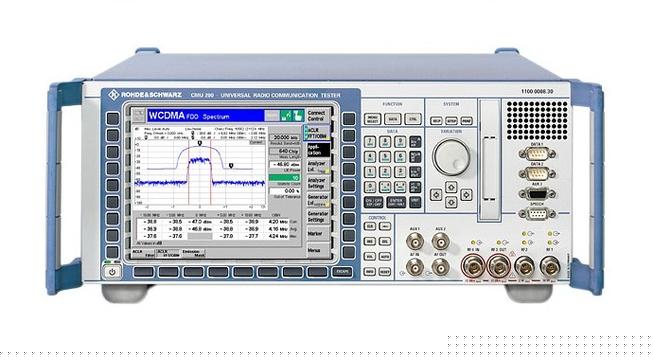The height and width of the screenshot is (360, 653).
Task: Select the down arrow cursor key
Action: pos(451,202)
